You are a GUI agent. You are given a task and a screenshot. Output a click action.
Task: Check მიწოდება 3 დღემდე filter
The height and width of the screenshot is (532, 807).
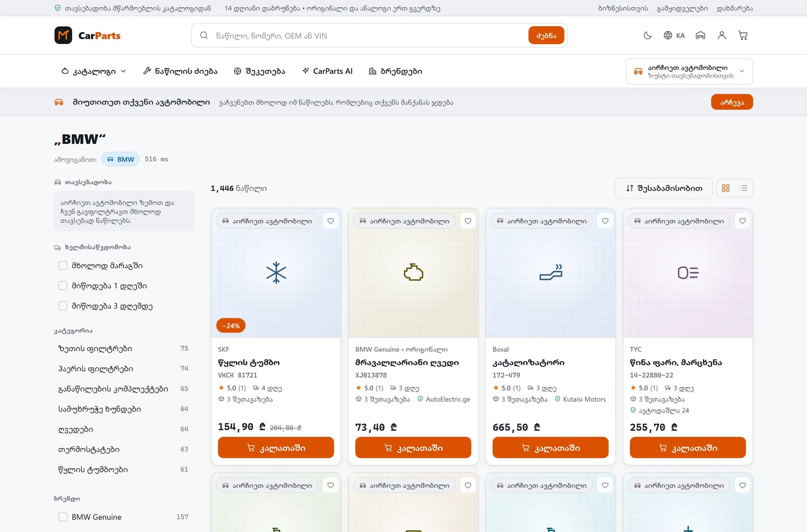63,306
